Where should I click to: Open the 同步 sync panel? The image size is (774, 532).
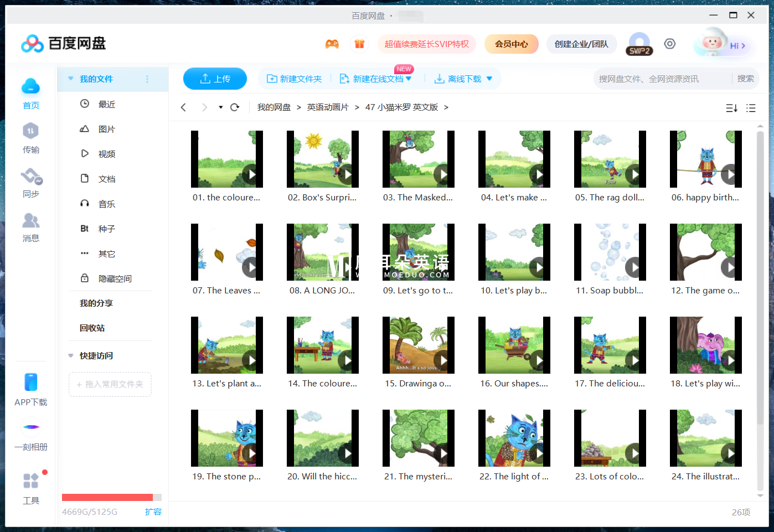(x=31, y=183)
